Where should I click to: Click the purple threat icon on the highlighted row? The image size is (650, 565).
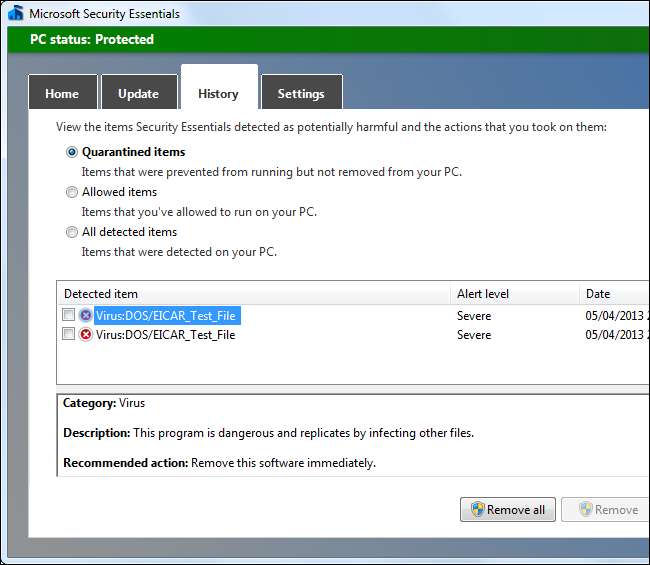85,316
